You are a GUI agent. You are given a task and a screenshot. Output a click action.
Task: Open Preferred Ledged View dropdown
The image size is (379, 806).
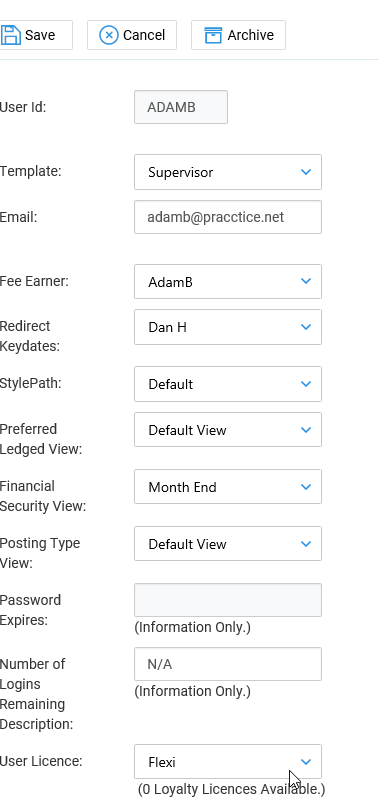(x=228, y=430)
